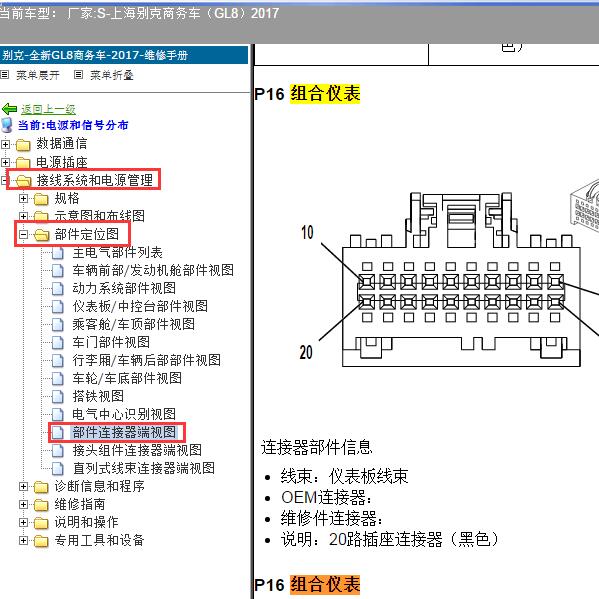
Task: Open the 主电气部件列表 page
Action: click(x=117, y=252)
